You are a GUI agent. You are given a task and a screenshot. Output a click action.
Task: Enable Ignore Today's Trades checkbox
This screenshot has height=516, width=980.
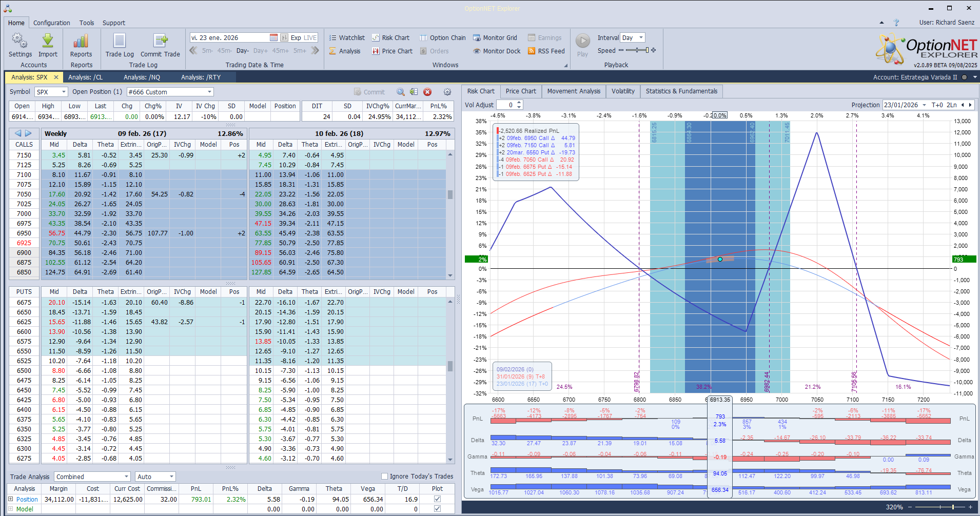point(384,476)
